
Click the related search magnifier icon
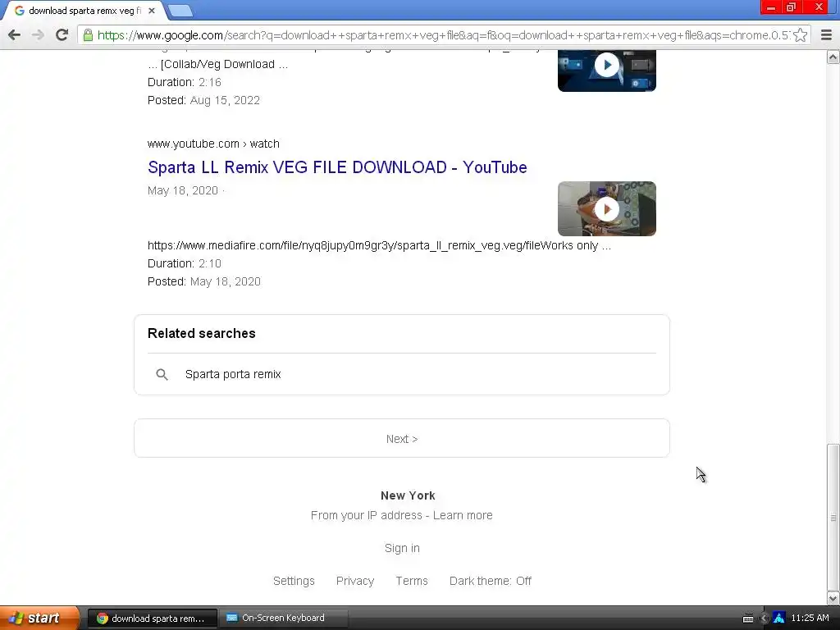tap(162, 374)
